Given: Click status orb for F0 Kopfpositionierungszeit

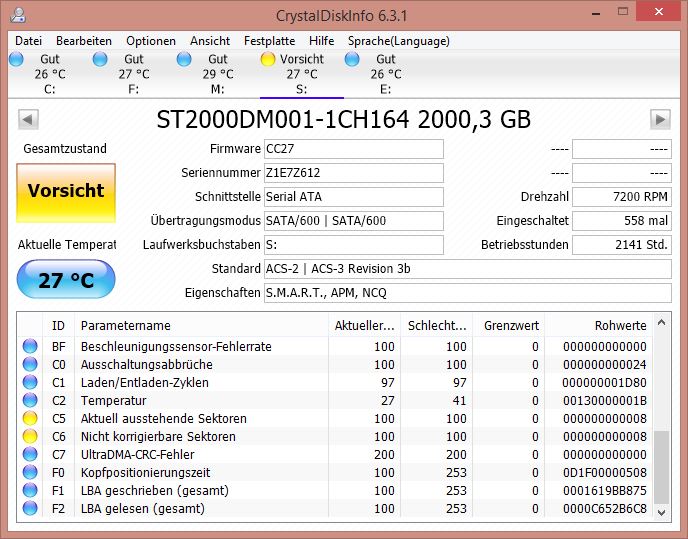Looking at the screenshot, I should click(x=30, y=472).
